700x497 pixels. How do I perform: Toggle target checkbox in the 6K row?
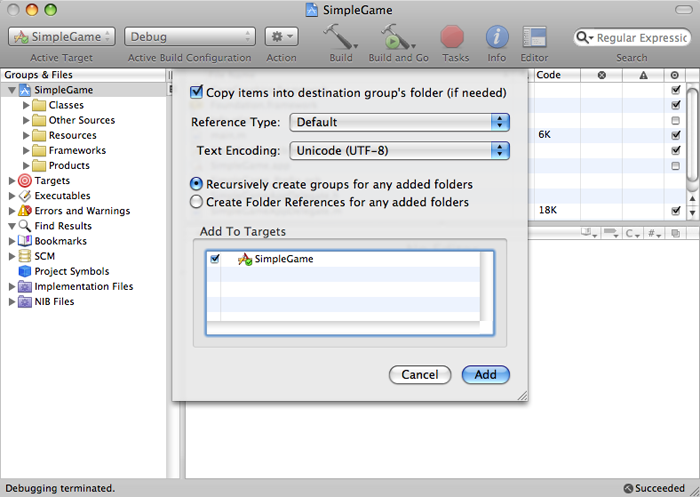[675, 135]
